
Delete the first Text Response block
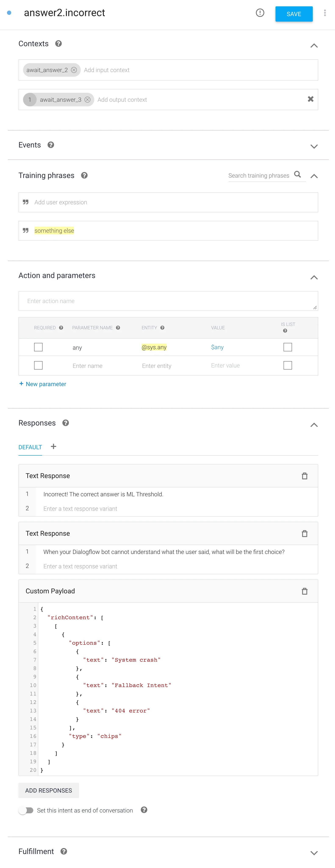[304, 476]
